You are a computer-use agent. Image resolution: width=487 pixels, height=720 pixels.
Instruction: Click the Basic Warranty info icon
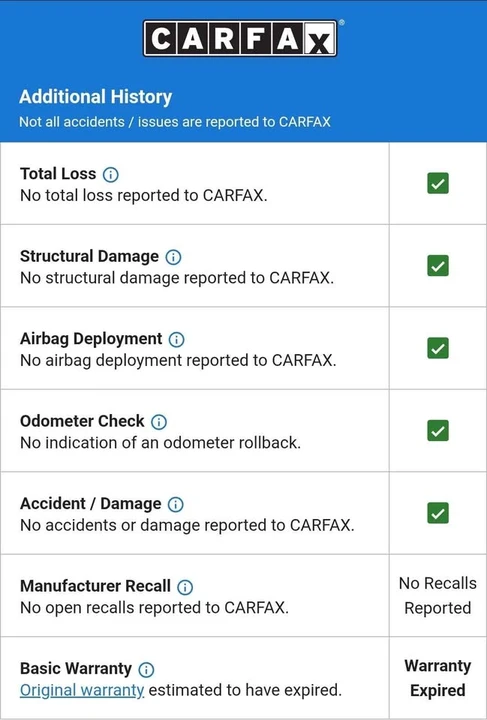[146, 669]
